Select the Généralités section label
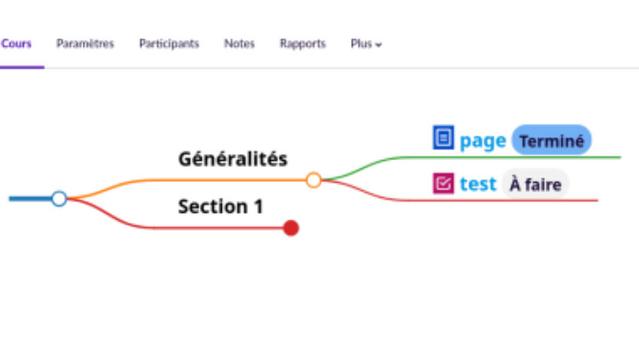Screen dimensions: 639x361 click(x=233, y=159)
